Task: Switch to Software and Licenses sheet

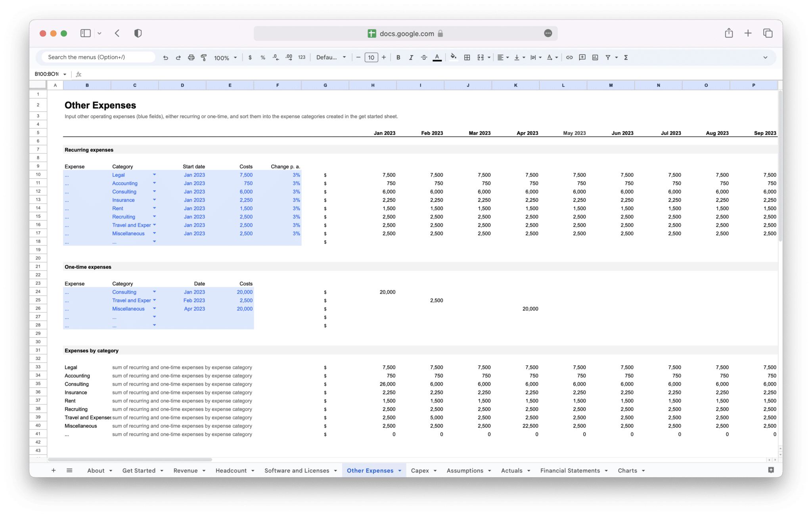Action: coord(297,470)
